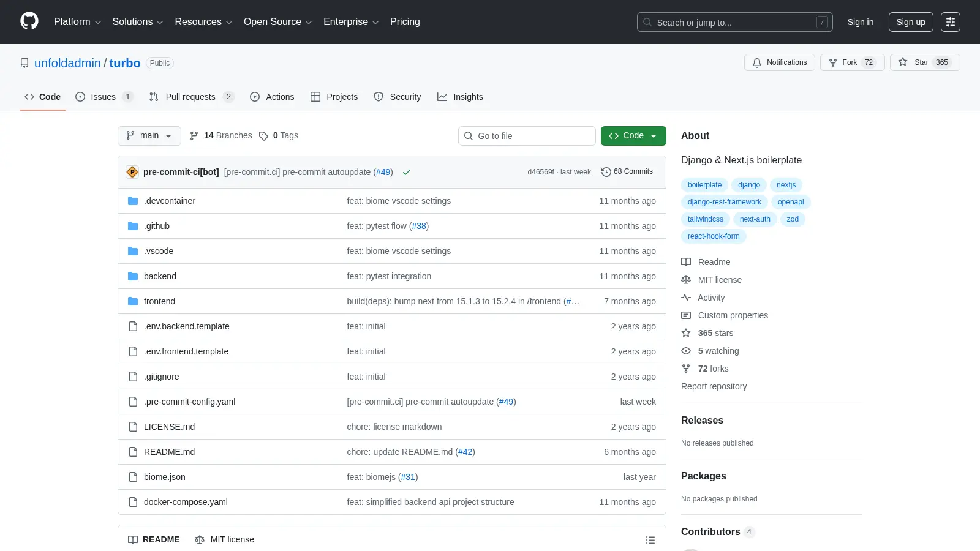The width and height of the screenshot is (980, 551).
Task: Click the eye icon next to 5 watching
Action: coord(686,351)
